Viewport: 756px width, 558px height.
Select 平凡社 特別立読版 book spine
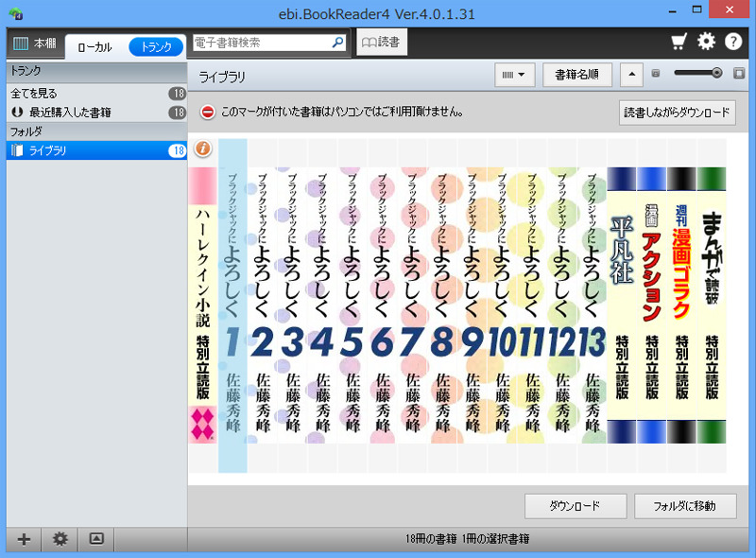click(622, 305)
